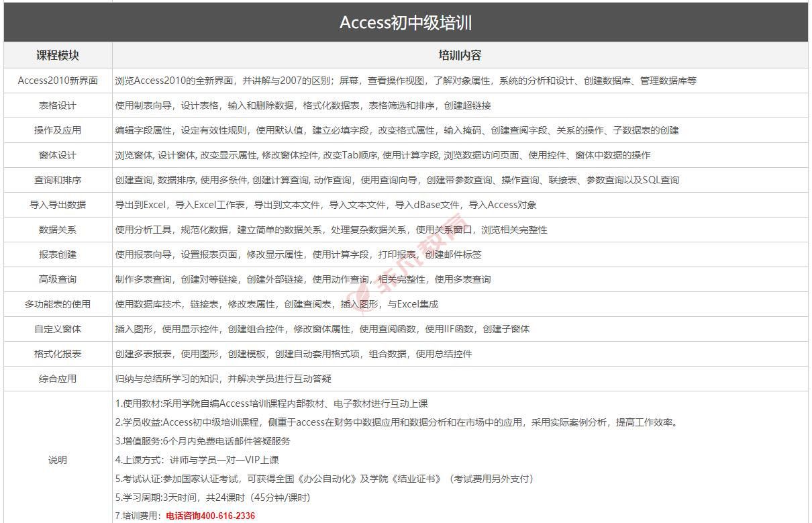Select the "课程模块" column header
Image resolution: width=812 pixels, height=523 pixels.
pos(58,55)
